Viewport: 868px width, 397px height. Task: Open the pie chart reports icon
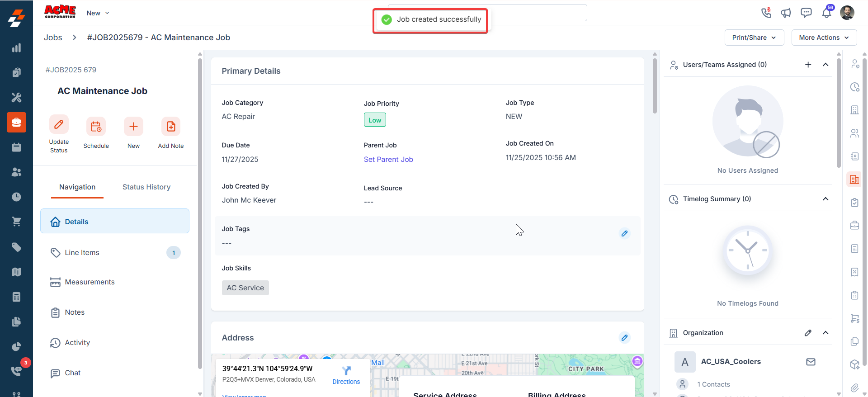pos(16,346)
